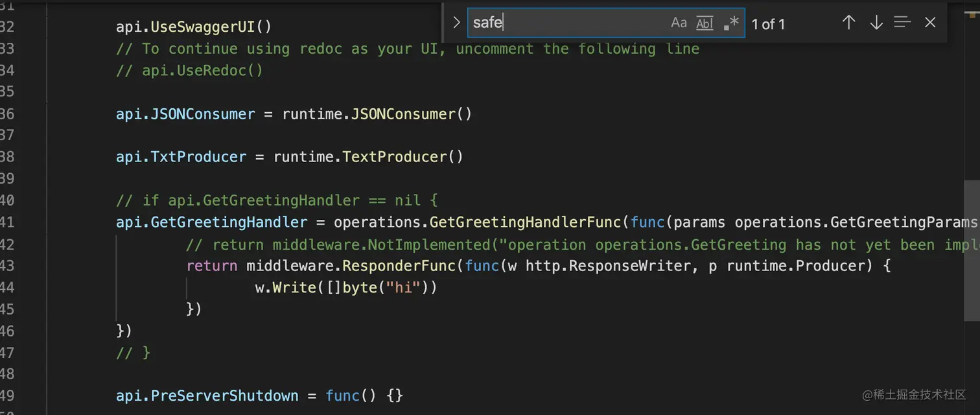Click runtime.TextProducer() on line 38
This screenshot has width=980, height=415.
[x=368, y=157]
